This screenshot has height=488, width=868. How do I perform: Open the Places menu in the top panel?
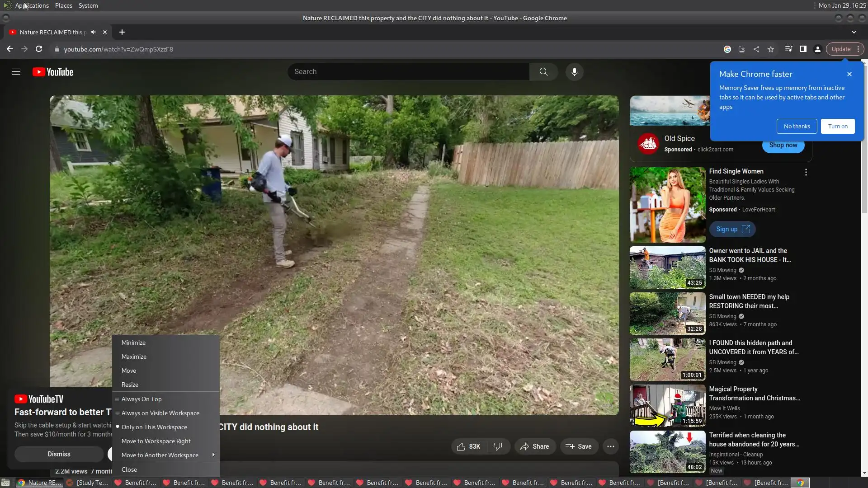pyautogui.click(x=63, y=5)
